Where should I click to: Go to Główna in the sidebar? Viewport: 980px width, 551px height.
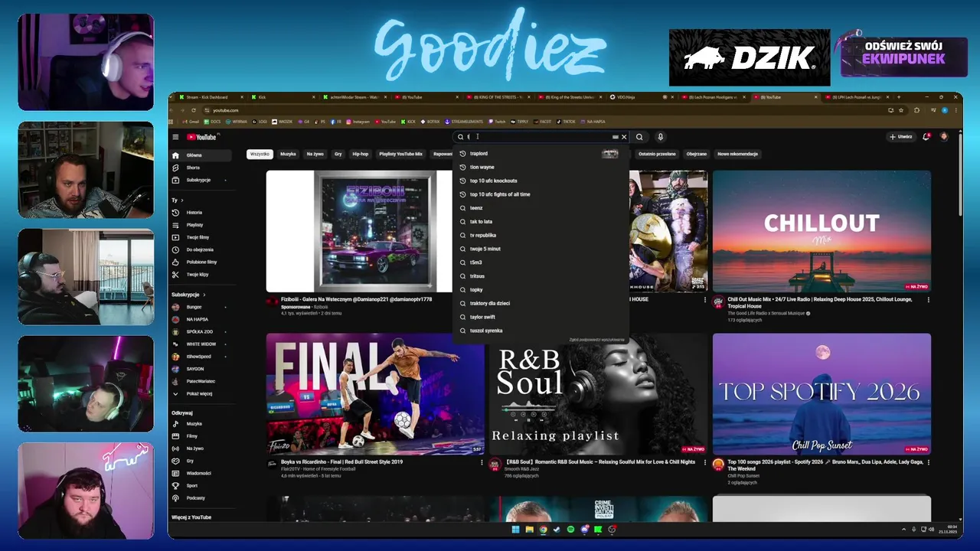tap(201, 155)
